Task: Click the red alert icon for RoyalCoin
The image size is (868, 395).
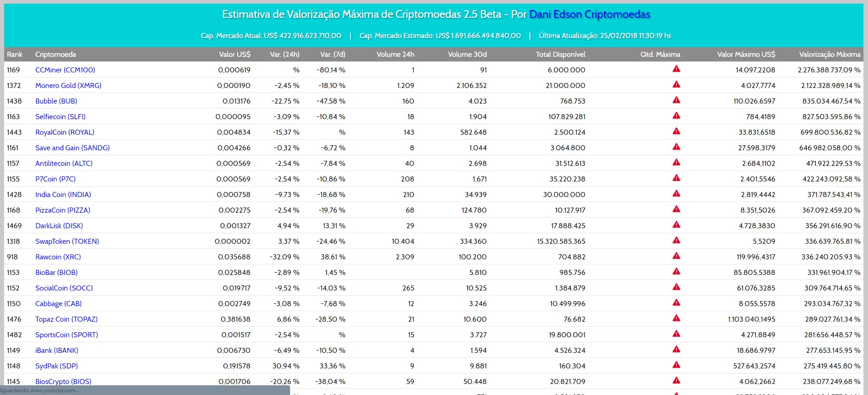Action: [x=676, y=132]
